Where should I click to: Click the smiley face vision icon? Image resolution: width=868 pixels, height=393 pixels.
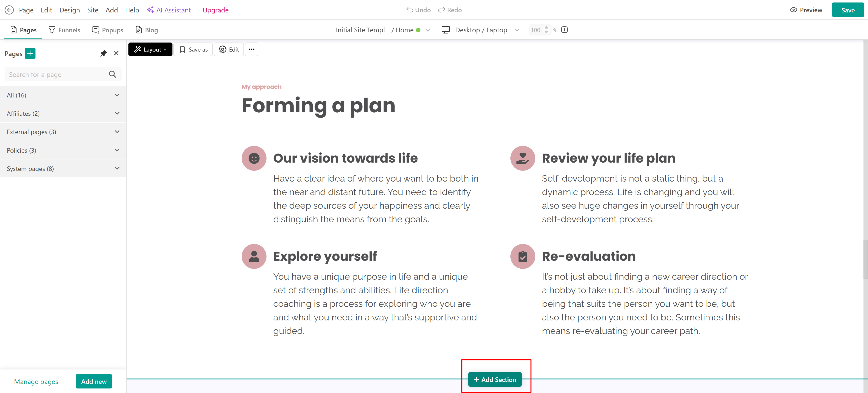[x=254, y=158]
